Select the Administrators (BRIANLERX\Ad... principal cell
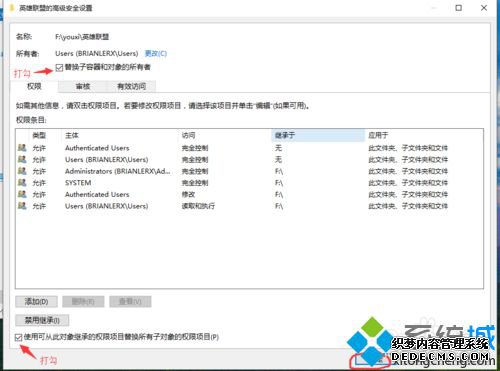Image resolution: width=500 pixels, height=371 pixels. (118, 171)
